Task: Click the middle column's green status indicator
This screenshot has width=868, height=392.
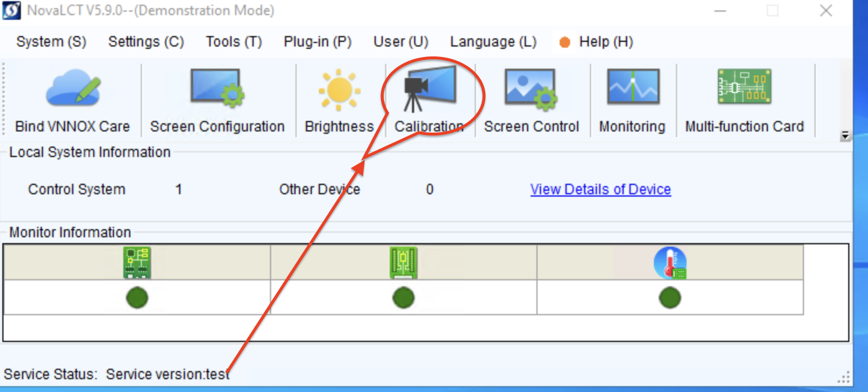Action: pyautogui.click(x=403, y=298)
